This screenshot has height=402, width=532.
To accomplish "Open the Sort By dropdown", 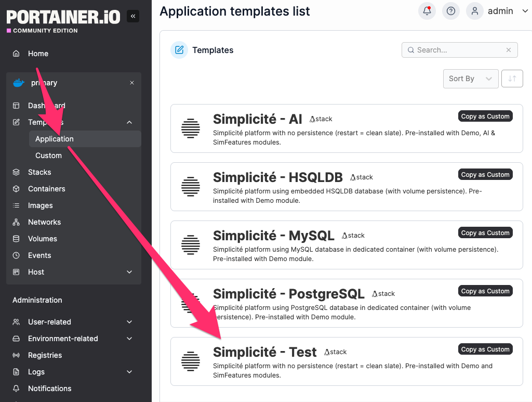I will [470, 79].
